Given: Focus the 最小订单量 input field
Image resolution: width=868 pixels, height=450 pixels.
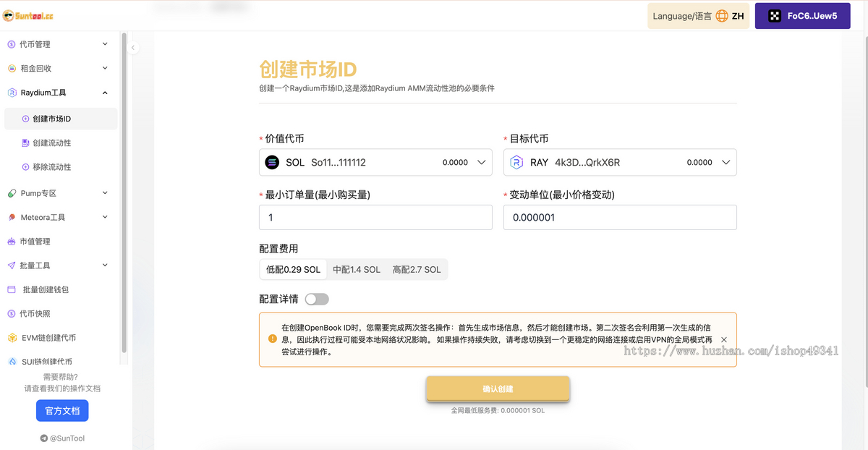Looking at the screenshot, I should (x=375, y=217).
